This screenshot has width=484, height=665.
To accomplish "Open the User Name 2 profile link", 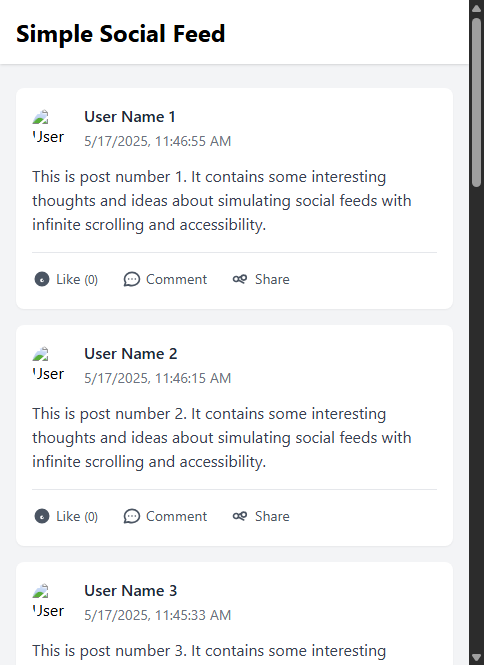I will [x=131, y=354].
